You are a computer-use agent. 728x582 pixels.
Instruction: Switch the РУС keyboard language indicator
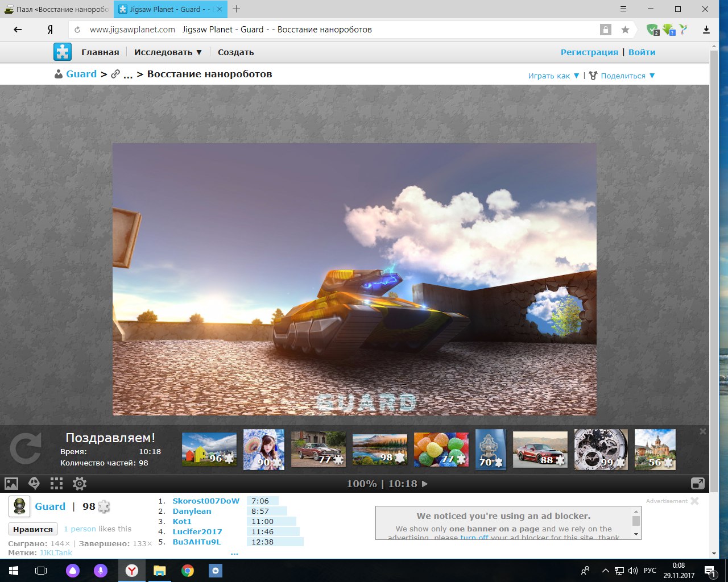(x=650, y=571)
